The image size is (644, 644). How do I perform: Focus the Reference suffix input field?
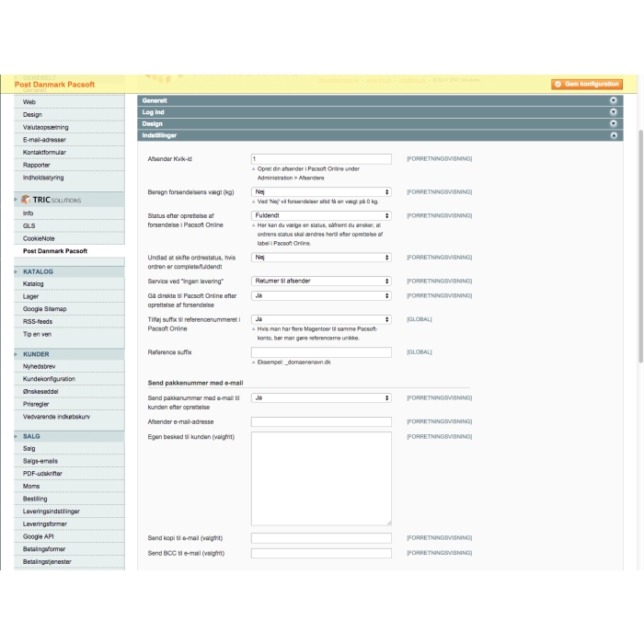[321, 352]
